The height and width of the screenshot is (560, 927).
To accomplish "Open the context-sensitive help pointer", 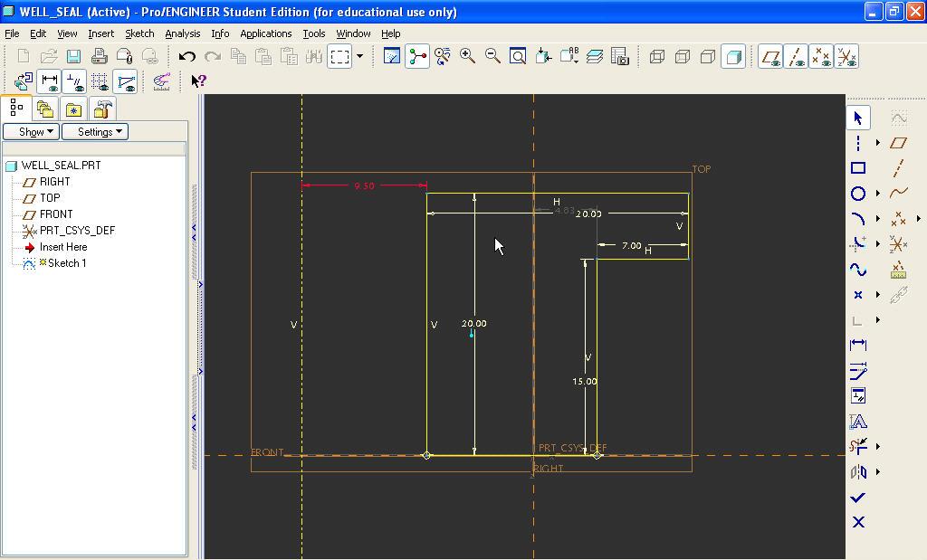I will (x=198, y=81).
